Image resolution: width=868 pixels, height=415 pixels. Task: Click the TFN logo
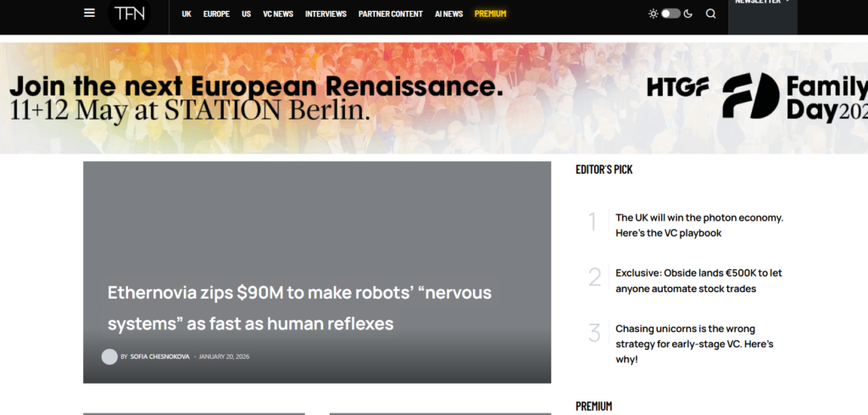coord(129,14)
